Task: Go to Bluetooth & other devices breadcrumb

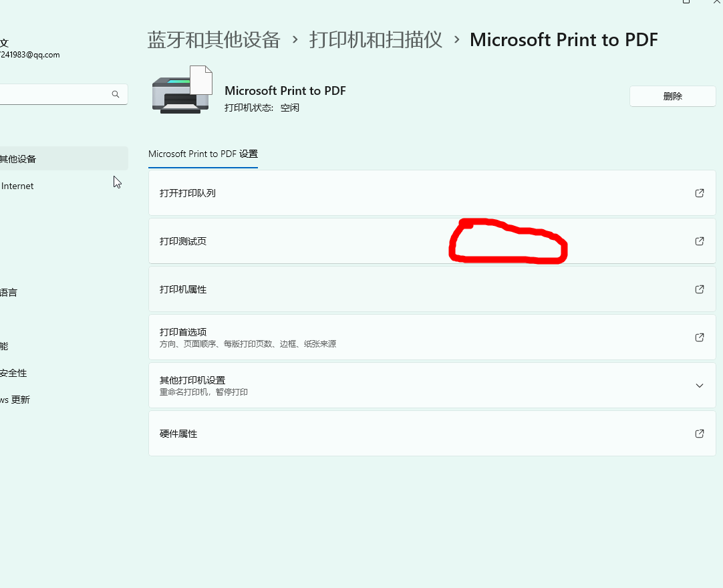Action: 214,40
